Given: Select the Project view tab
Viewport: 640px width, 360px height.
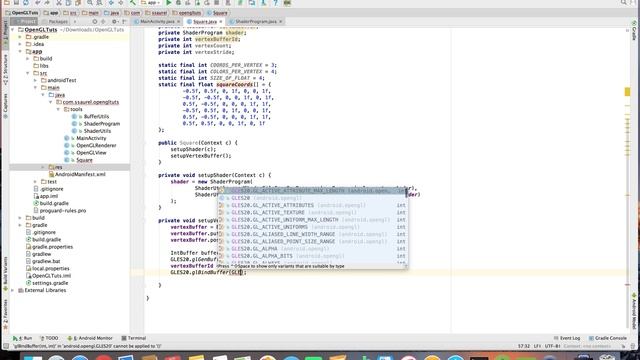Looking at the screenshot, I should pyautogui.click(x=24, y=21).
